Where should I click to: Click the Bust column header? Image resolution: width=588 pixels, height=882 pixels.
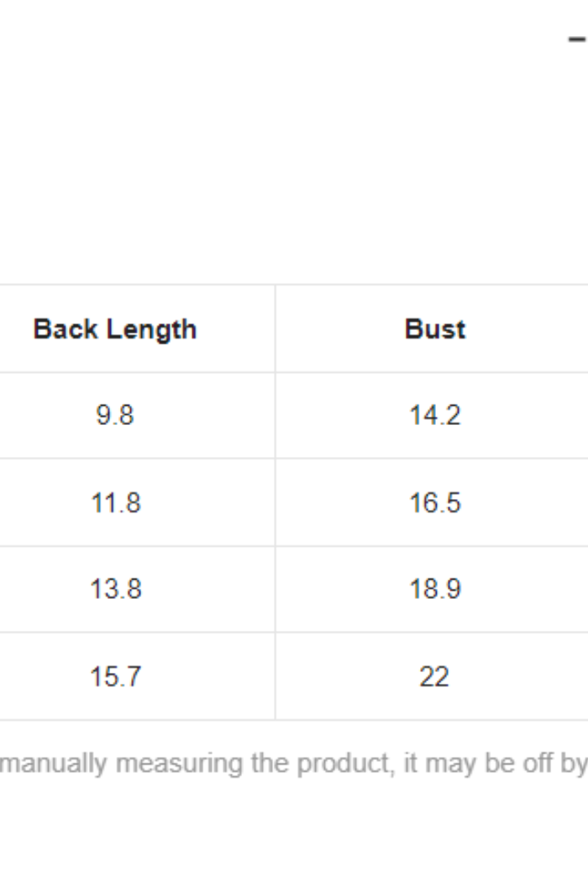pos(435,329)
